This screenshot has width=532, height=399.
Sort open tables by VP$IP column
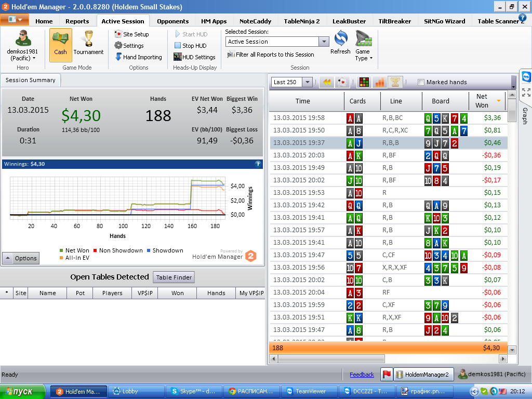click(145, 293)
